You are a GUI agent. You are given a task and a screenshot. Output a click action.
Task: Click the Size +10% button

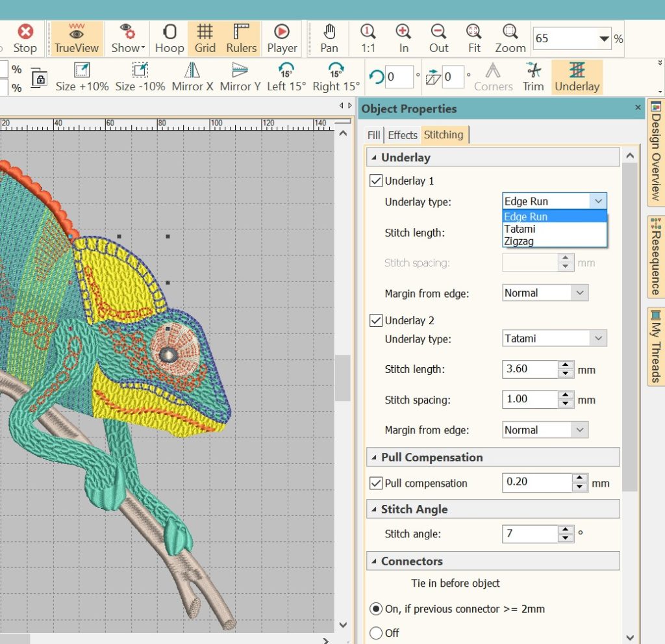[x=82, y=77]
